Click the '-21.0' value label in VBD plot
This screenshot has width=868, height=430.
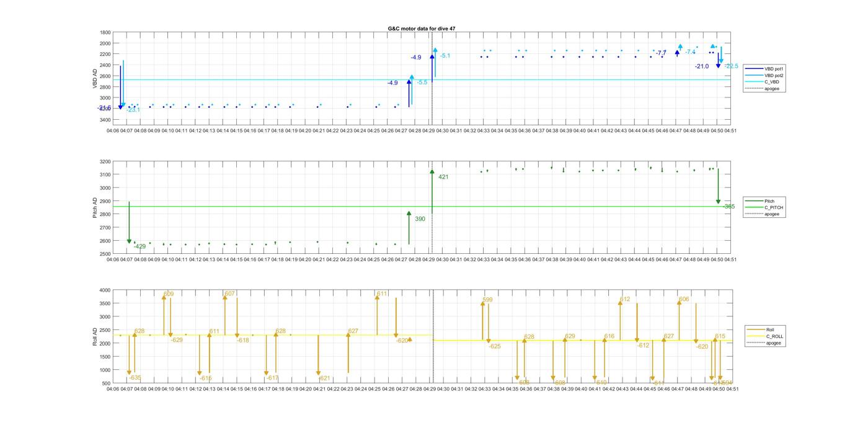[702, 66]
